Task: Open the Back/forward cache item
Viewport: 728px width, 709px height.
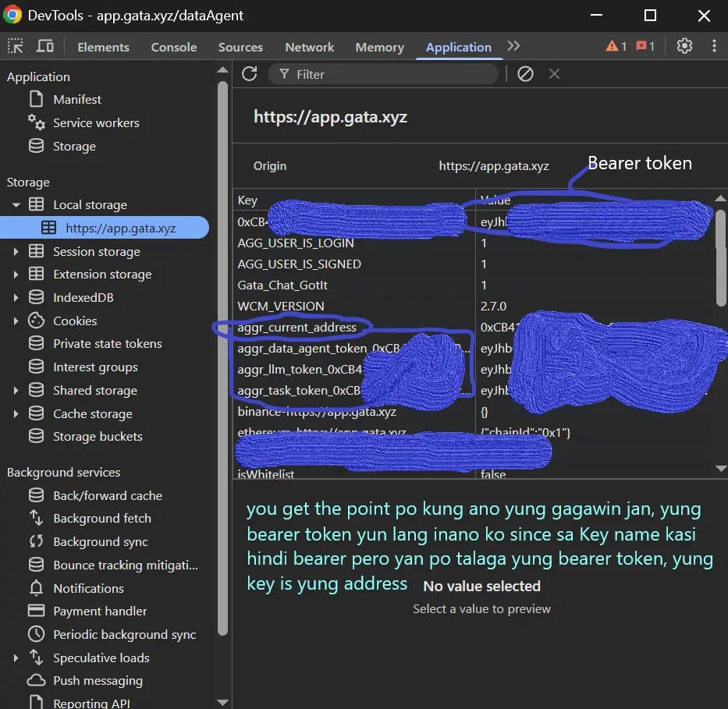Action: [x=107, y=495]
